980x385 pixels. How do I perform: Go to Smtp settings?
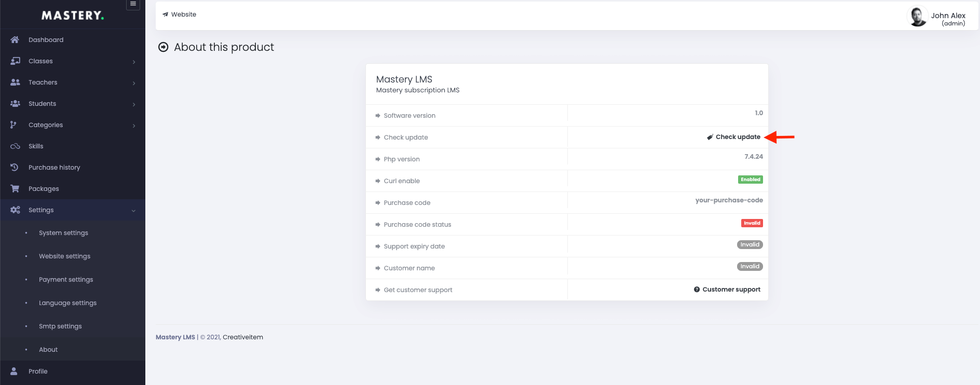[60, 326]
